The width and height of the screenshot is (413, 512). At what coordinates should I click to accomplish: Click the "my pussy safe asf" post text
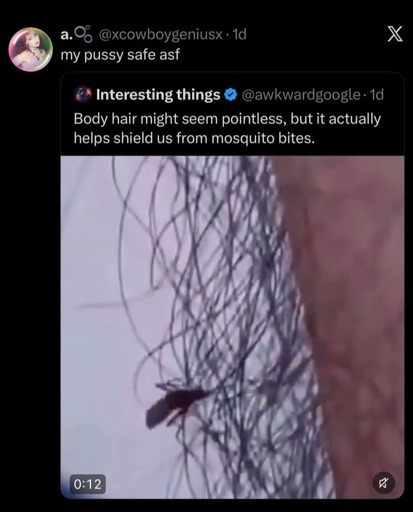coord(120,55)
